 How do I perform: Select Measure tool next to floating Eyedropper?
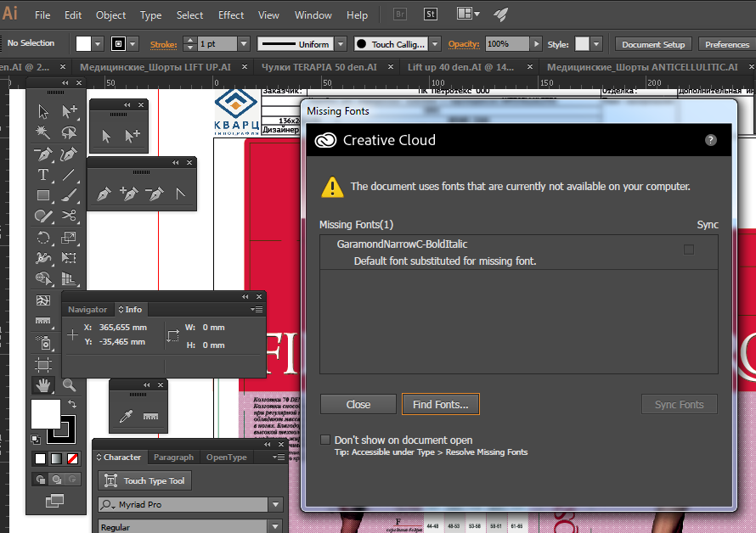[150, 416]
